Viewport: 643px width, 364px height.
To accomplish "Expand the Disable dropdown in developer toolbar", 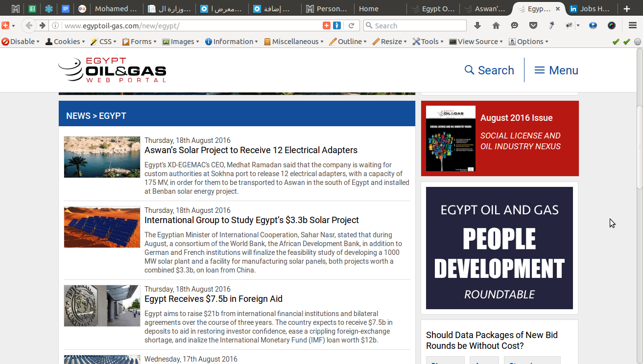I will click(x=21, y=42).
